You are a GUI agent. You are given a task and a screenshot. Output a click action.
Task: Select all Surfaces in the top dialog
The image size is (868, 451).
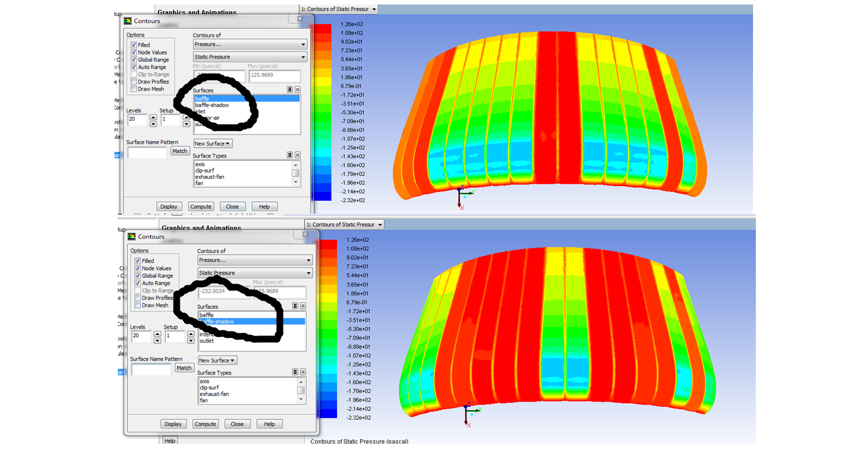point(290,90)
